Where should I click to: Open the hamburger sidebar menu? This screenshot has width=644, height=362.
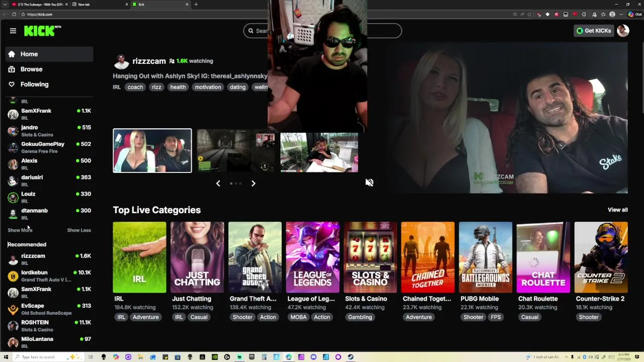(x=13, y=31)
